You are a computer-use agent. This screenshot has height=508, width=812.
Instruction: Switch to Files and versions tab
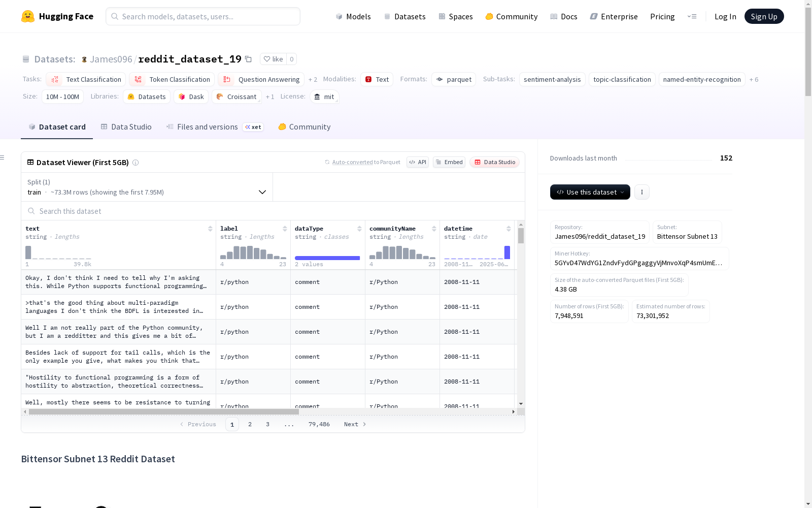(x=215, y=127)
